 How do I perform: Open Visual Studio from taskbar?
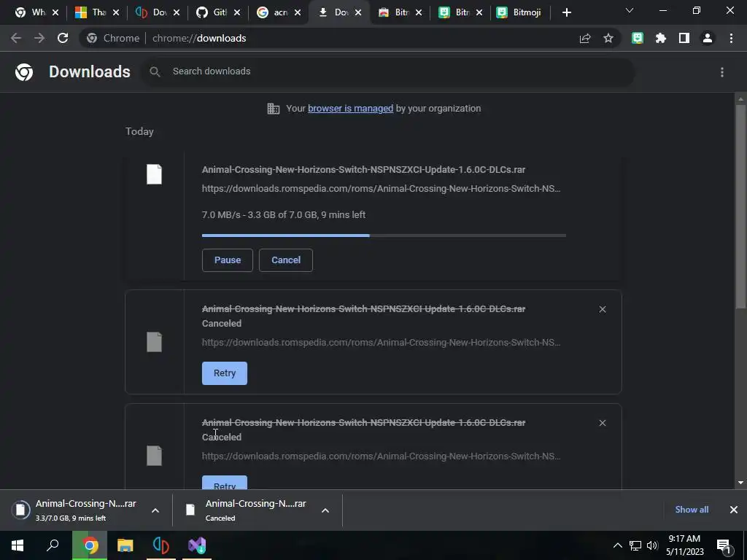pyautogui.click(x=197, y=545)
